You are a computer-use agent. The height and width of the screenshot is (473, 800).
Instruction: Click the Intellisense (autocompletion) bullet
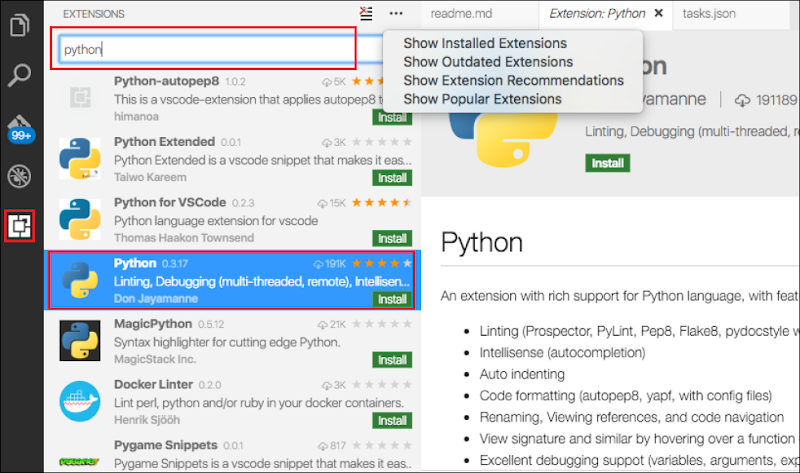pyautogui.click(x=562, y=353)
